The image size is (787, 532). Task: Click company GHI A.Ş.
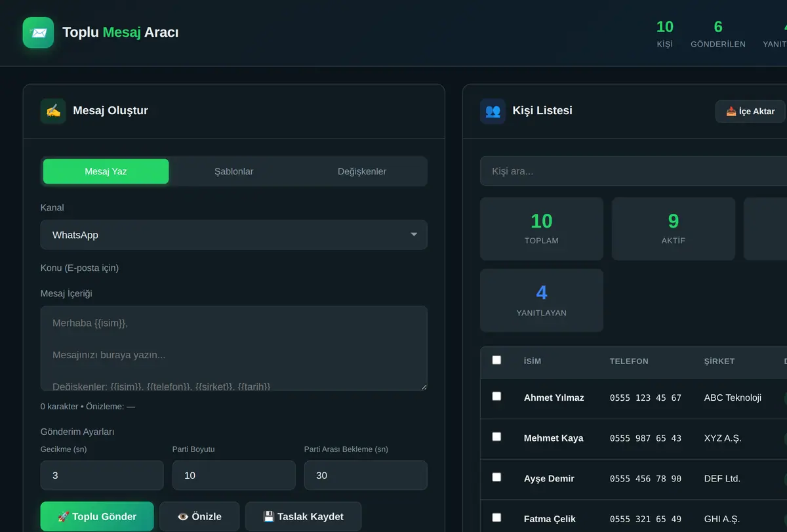(722, 519)
